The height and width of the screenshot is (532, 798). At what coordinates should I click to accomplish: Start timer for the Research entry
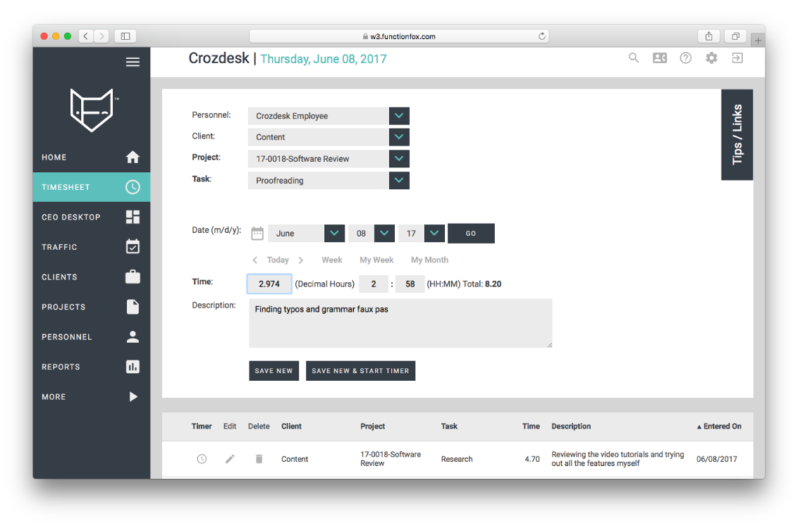pyautogui.click(x=202, y=459)
